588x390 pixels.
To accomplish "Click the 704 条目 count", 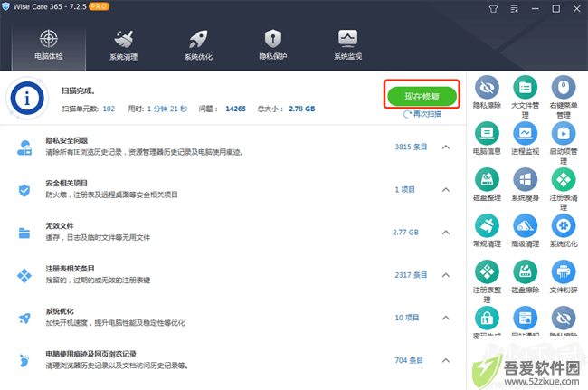I will tap(409, 360).
